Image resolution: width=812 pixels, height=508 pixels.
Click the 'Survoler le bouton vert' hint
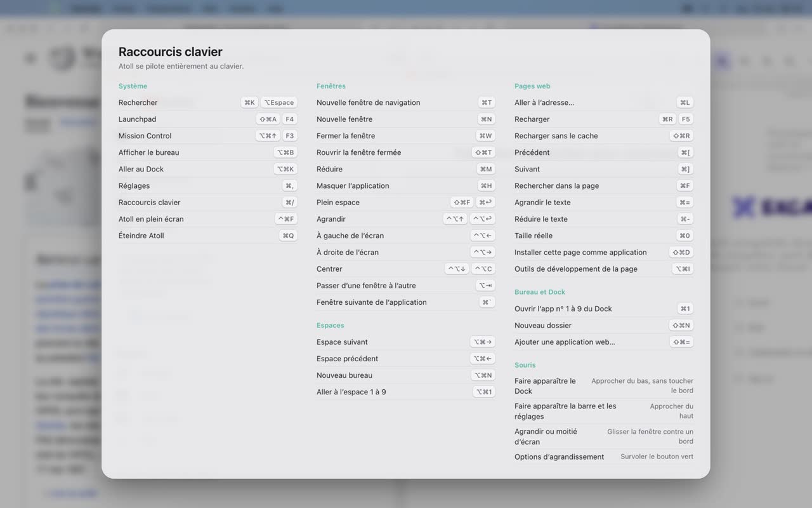657,457
